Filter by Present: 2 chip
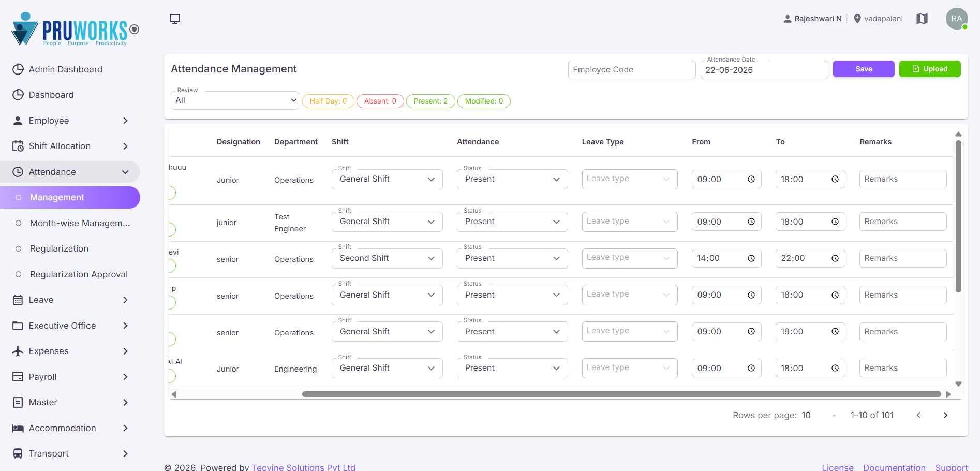The width and height of the screenshot is (980, 471). click(x=430, y=101)
